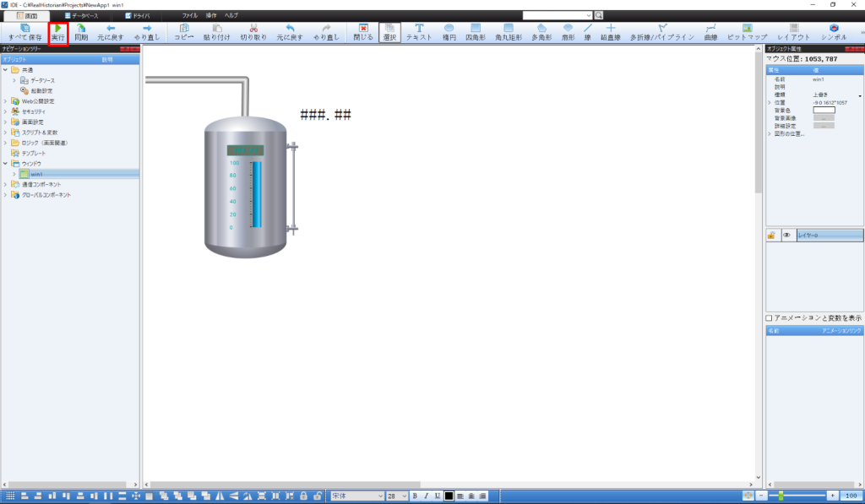Select the 多角形 polygon tool
This screenshot has width=865, height=504.
pos(541,32)
